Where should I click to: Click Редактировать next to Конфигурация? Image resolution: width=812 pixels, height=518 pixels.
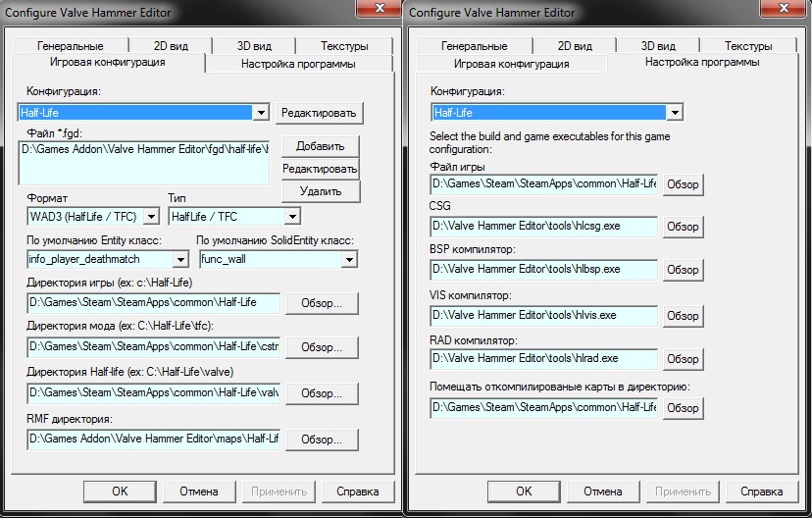[x=319, y=113]
